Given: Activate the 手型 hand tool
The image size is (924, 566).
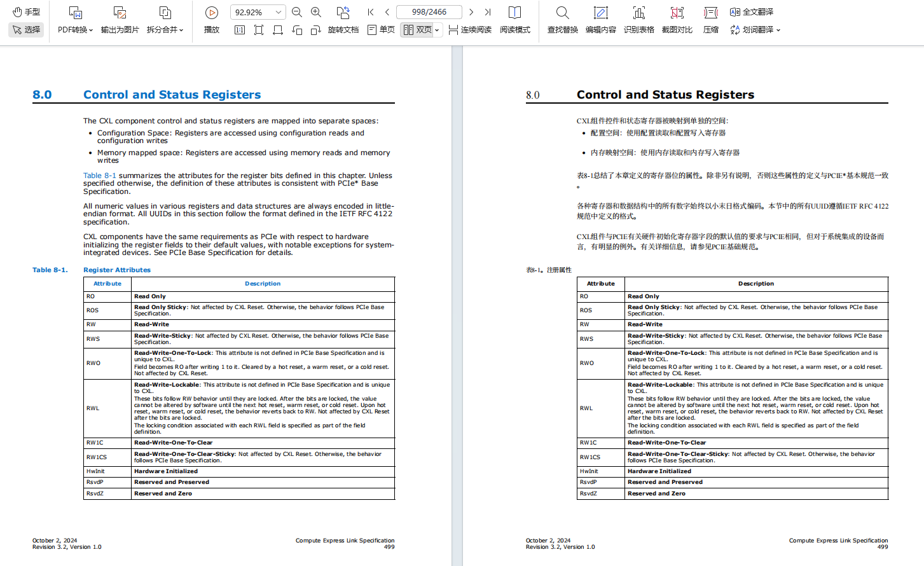Looking at the screenshot, I should tap(26, 12).
